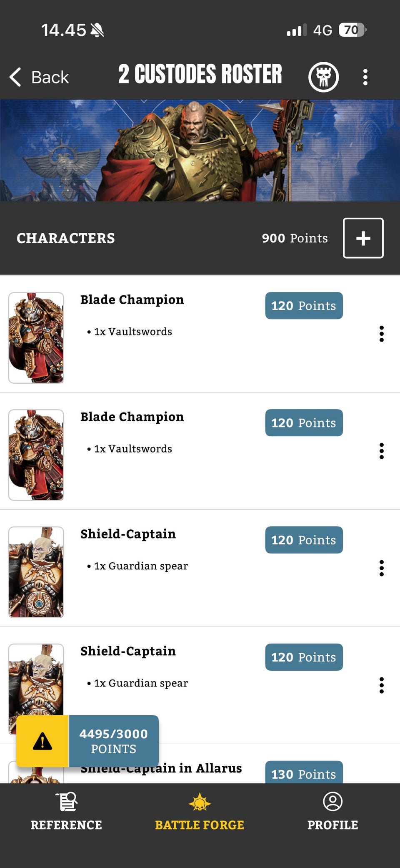The width and height of the screenshot is (400, 868).
Task: Tap the battery indicator in status bar
Action: (x=352, y=30)
